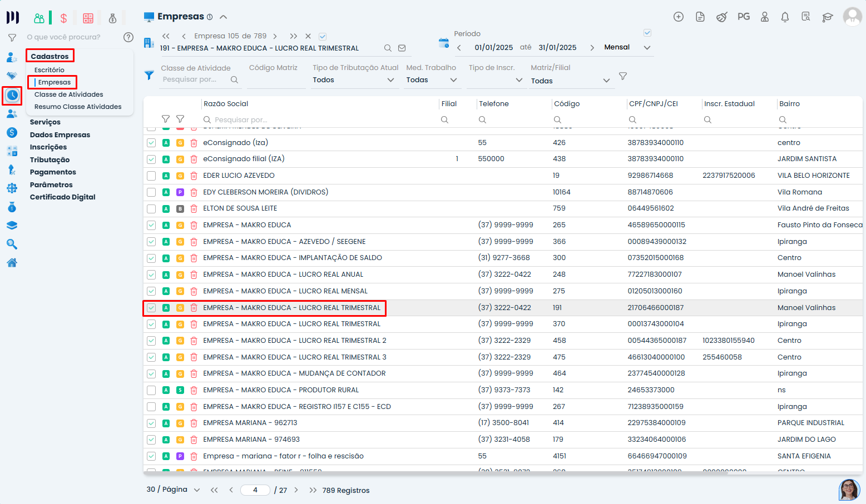Click the home icon in left sidebar
Image resolution: width=866 pixels, height=504 pixels.
coord(12,263)
